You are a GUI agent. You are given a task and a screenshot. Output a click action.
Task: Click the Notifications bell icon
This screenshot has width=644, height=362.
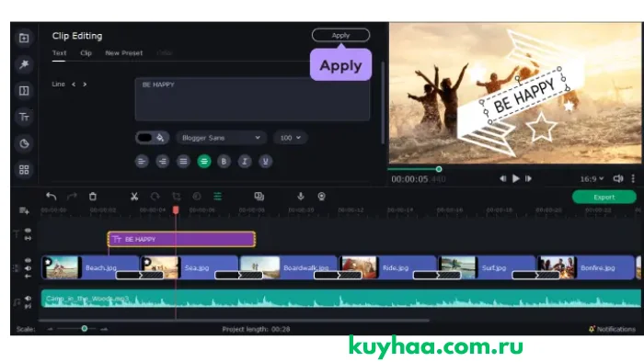(x=592, y=329)
